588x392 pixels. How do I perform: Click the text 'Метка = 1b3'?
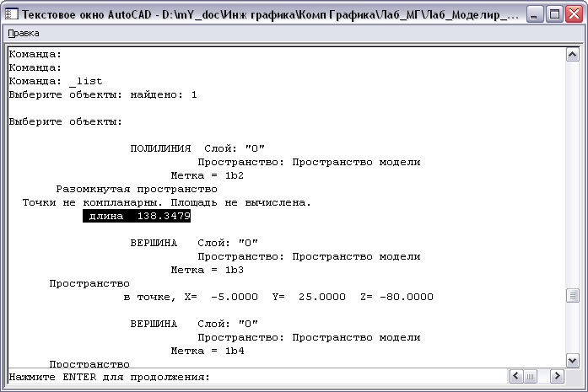point(207,270)
